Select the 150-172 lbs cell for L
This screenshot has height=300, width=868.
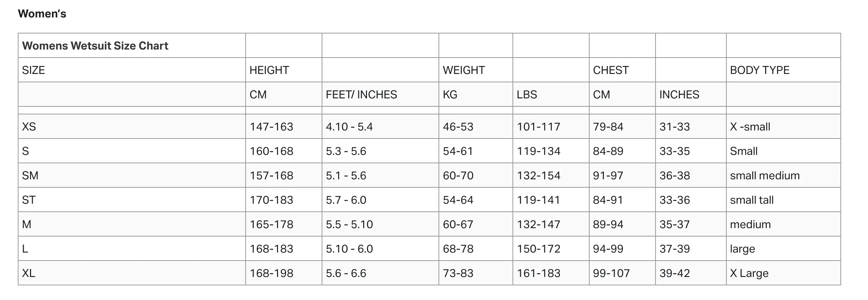pyautogui.click(x=551, y=248)
